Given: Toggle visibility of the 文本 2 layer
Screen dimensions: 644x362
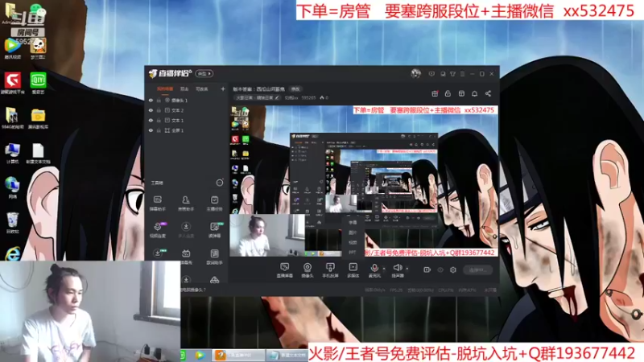Looking at the screenshot, I should (151, 110).
